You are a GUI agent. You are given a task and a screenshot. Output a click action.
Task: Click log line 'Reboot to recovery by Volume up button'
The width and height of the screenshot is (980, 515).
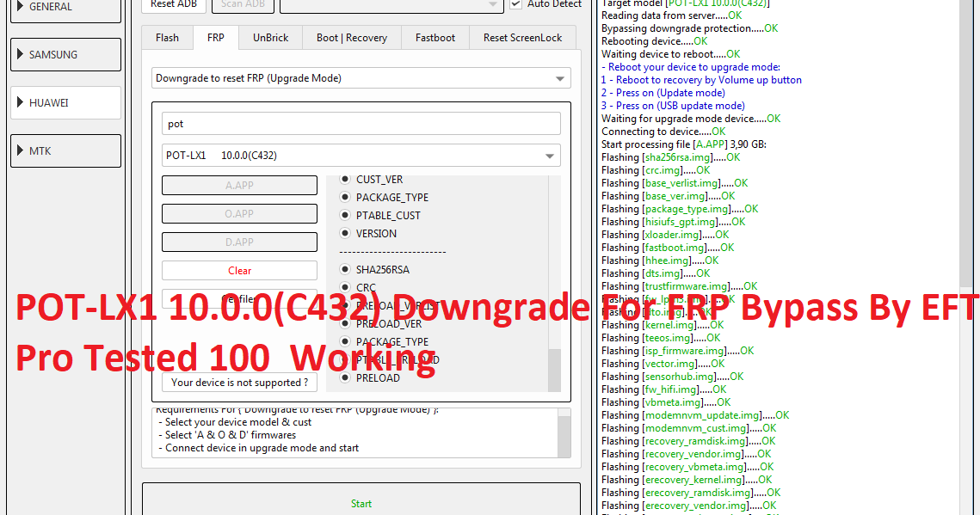point(701,80)
